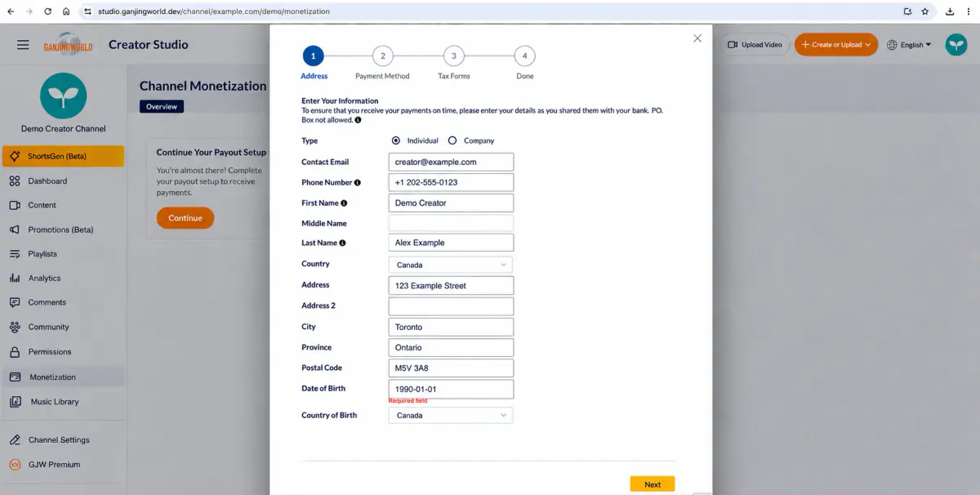The width and height of the screenshot is (980, 495).
Task: Click the Middle Name input field
Action: coord(451,222)
